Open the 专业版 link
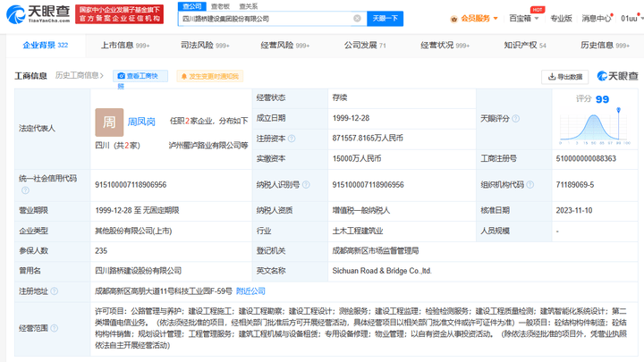 coord(561,19)
